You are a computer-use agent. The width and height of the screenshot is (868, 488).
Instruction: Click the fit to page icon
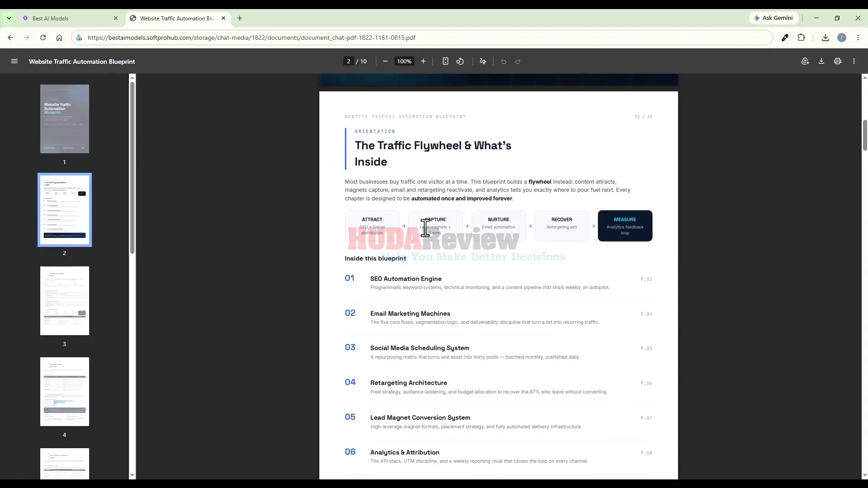pos(446,61)
